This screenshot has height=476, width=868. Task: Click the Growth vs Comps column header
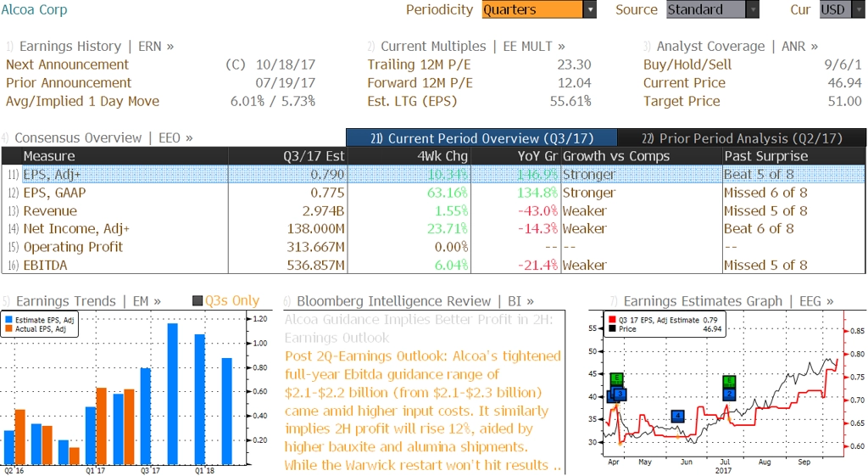642,156
